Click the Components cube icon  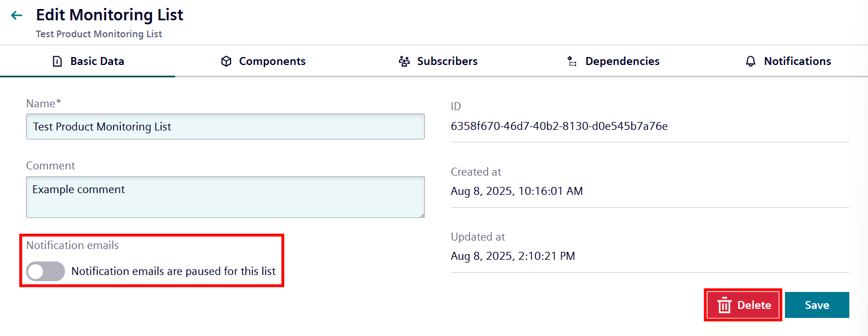(x=226, y=60)
